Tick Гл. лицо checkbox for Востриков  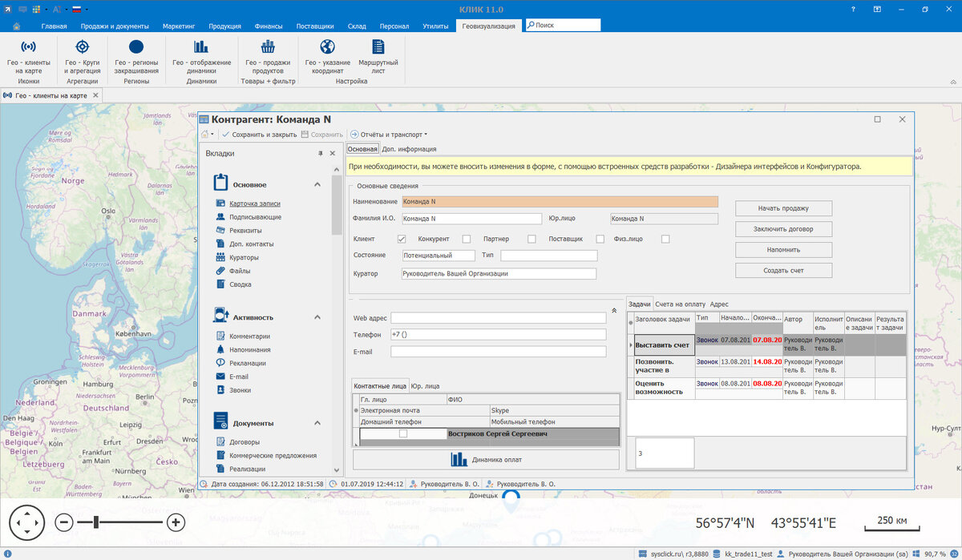tap(403, 433)
